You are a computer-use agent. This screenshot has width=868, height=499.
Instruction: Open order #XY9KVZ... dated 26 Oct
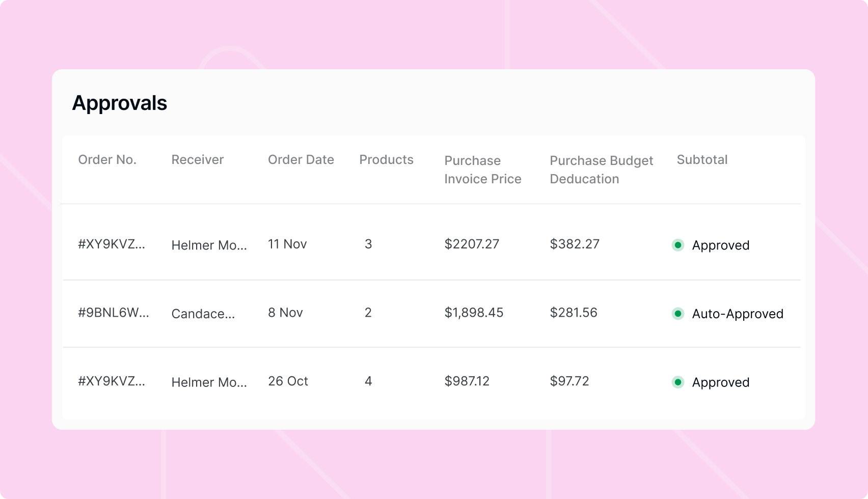point(112,381)
